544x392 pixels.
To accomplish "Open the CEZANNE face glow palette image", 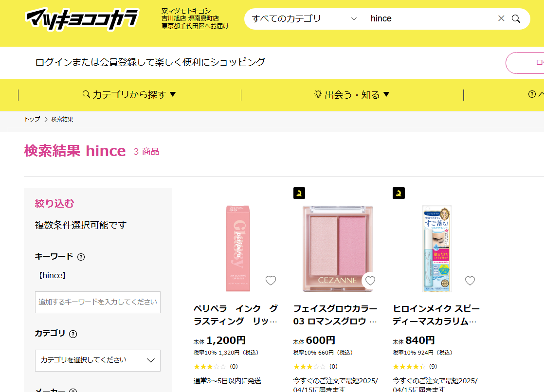I will click(338, 249).
